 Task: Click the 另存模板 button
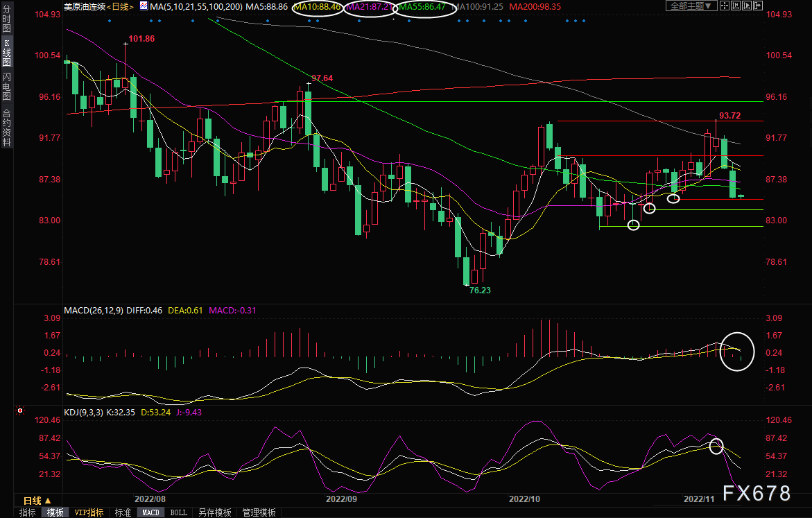pos(215,512)
